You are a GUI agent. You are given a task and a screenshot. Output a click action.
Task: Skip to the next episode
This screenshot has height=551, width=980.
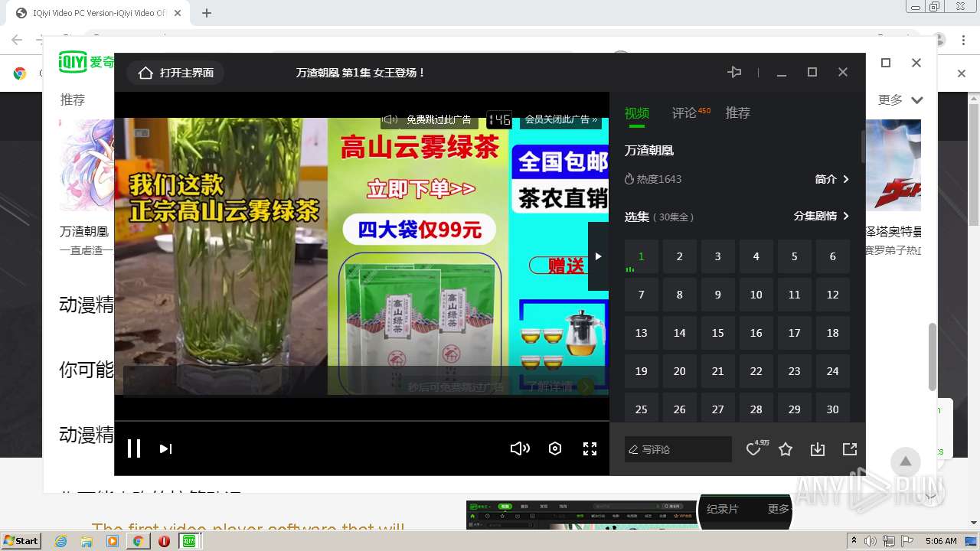[x=165, y=449]
